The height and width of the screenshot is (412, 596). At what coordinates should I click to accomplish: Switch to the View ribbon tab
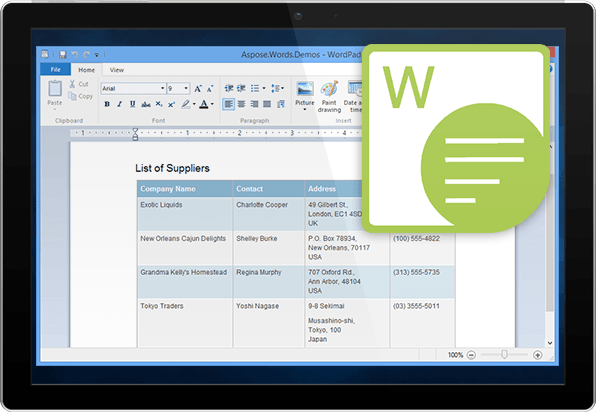pyautogui.click(x=117, y=70)
